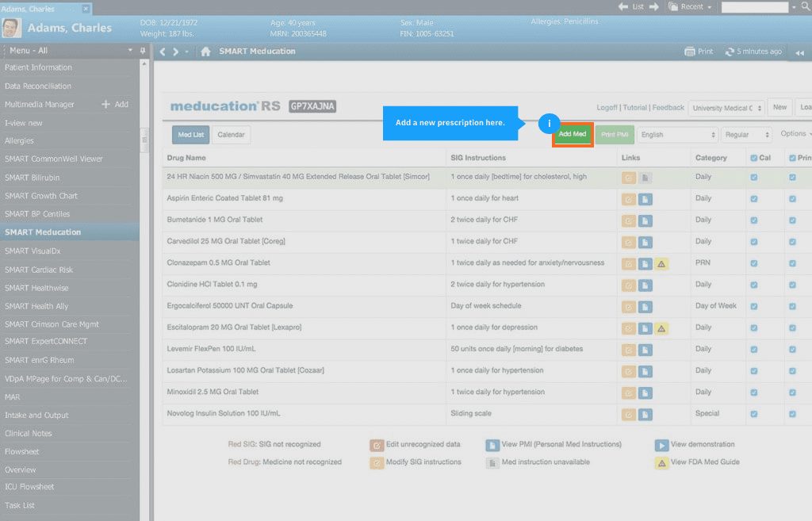Click the Logoff link

pyautogui.click(x=607, y=108)
